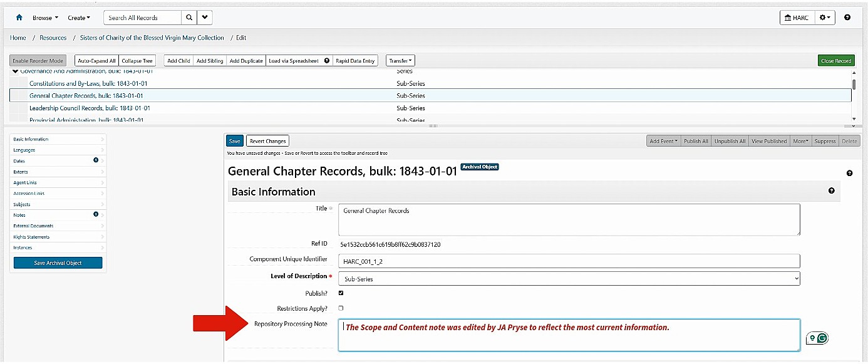Screen dimensions: 868x364
Task: Open the Create menu
Action: [x=78, y=18]
